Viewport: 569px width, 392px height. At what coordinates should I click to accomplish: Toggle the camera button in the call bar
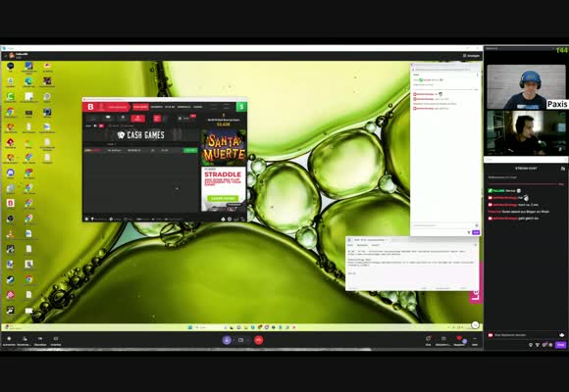(x=240, y=340)
